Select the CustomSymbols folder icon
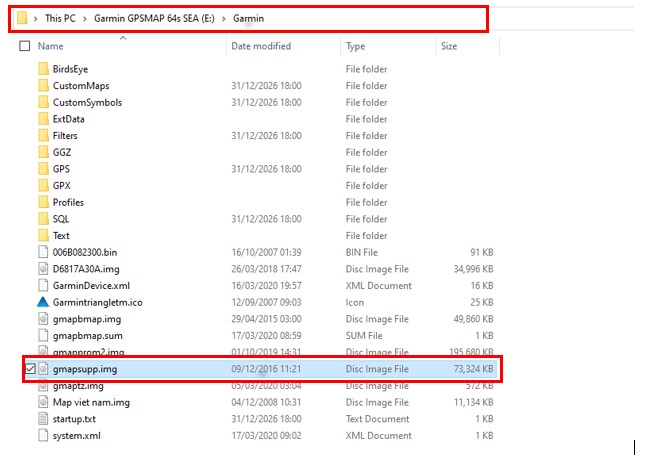Viewport: 651px width, 463px height. (x=43, y=102)
